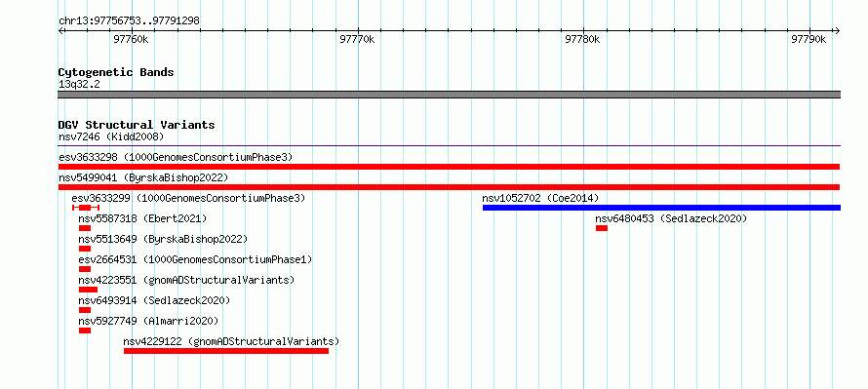This screenshot has height=389, width=868.
Task: Select the blue nsv1052702 variant bar
Action: click(661, 208)
